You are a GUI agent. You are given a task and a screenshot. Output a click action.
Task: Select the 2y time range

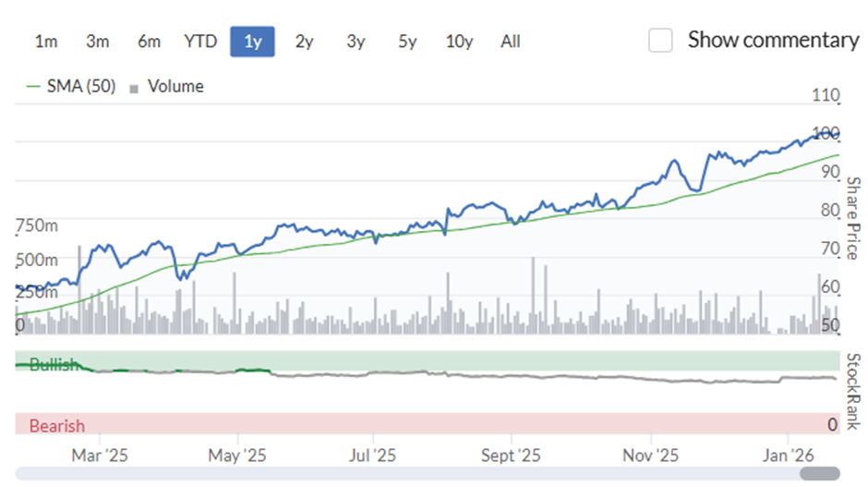click(304, 42)
